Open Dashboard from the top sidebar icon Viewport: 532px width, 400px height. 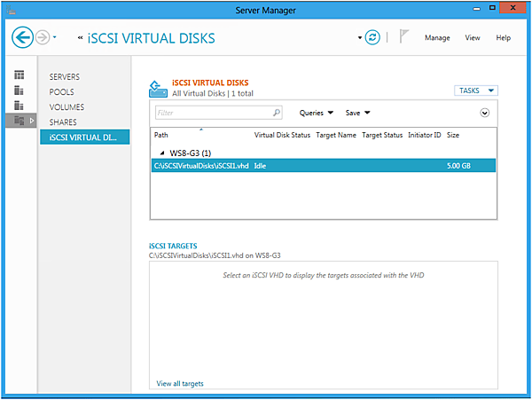coord(20,76)
